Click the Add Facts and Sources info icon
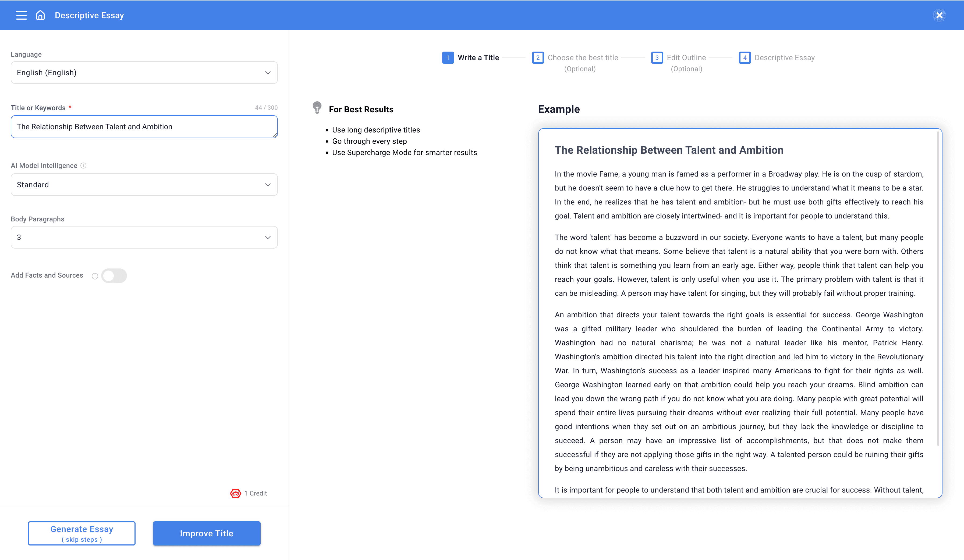964x560 pixels. pos(95,276)
